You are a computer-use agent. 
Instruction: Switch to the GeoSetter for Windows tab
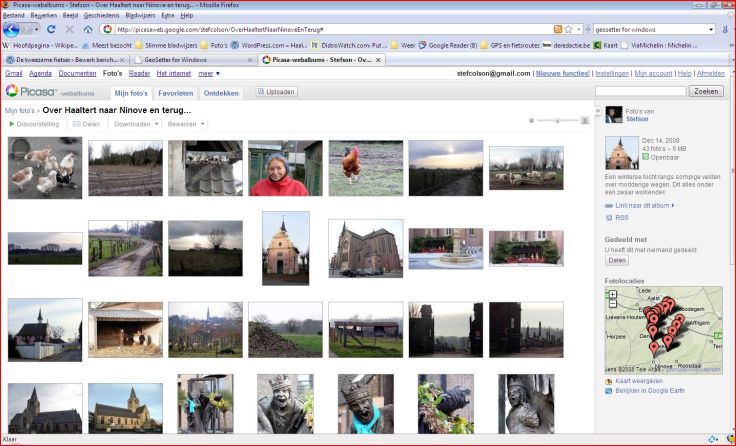pos(194,60)
